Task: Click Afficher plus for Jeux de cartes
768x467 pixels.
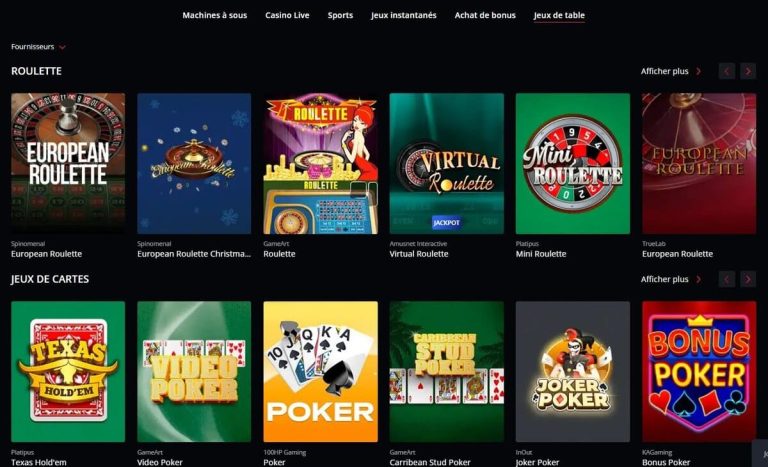Action: coord(671,279)
